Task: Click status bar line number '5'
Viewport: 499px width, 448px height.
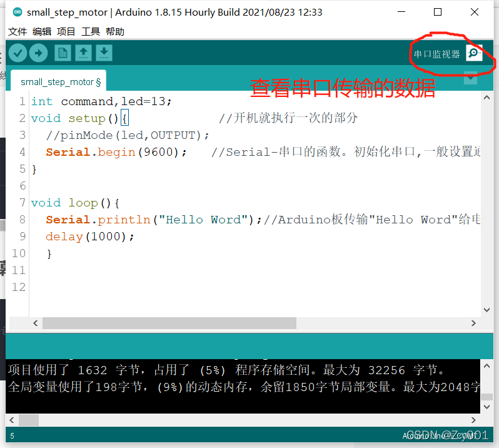Action: 12,436
